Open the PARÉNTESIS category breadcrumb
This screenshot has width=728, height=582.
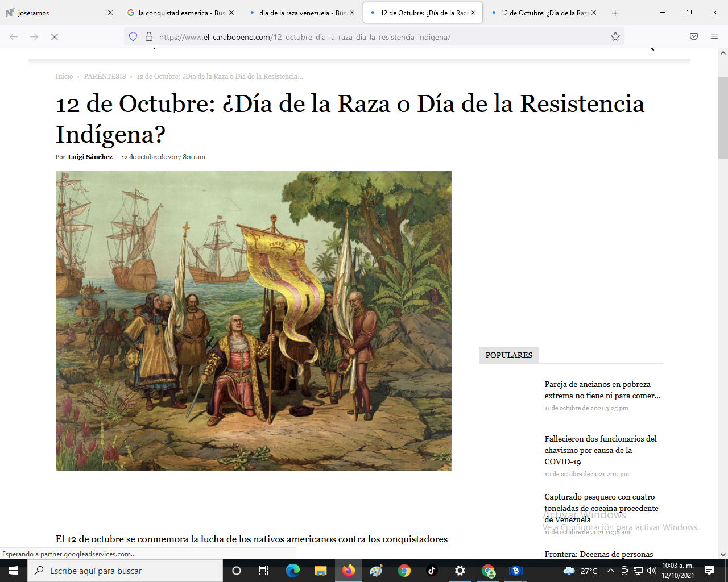tap(105, 77)
